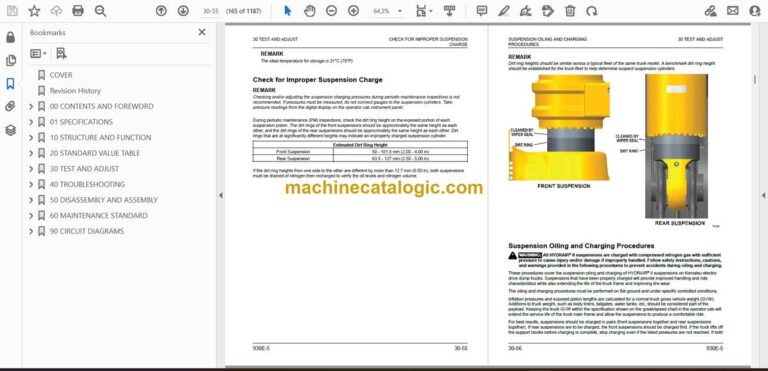Click the 'Rear Suspension' table cell

293,159
